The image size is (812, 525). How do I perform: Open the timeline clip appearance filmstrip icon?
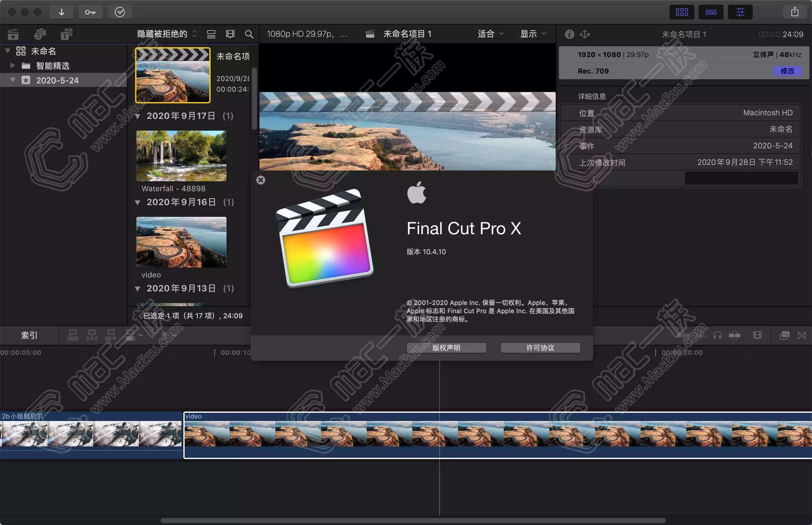pos(757,336)
